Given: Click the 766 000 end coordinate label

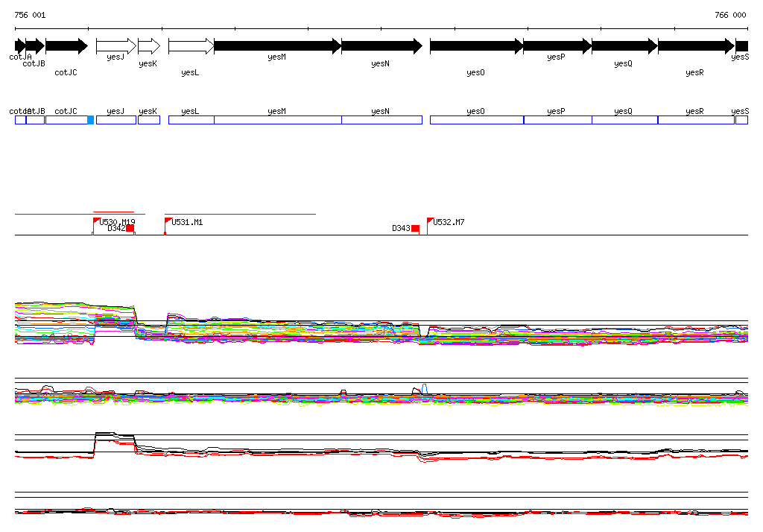Looking at the screenshot, I should [730, 15].
